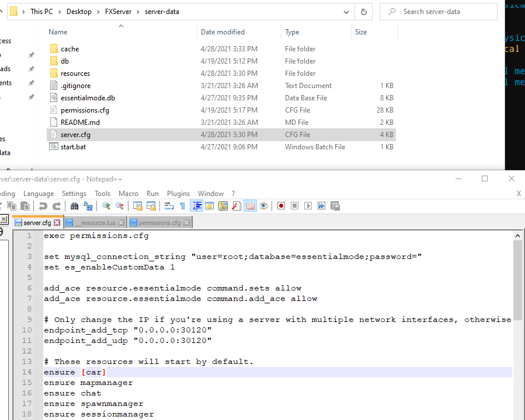Click the Copy icon in Notepad++ toolbar
This screenshot has height=420, width=525.
(x=12, y=206)
